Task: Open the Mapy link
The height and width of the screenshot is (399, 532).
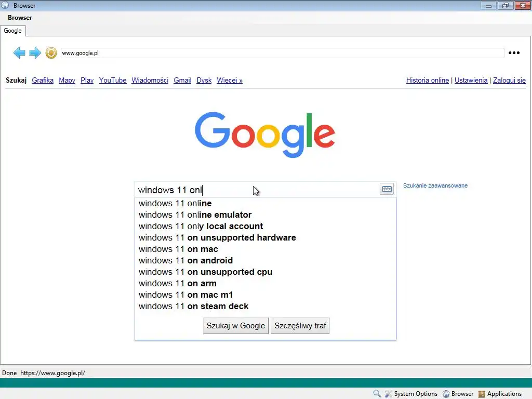Action: pyautogui.click(x=67, y=81)
